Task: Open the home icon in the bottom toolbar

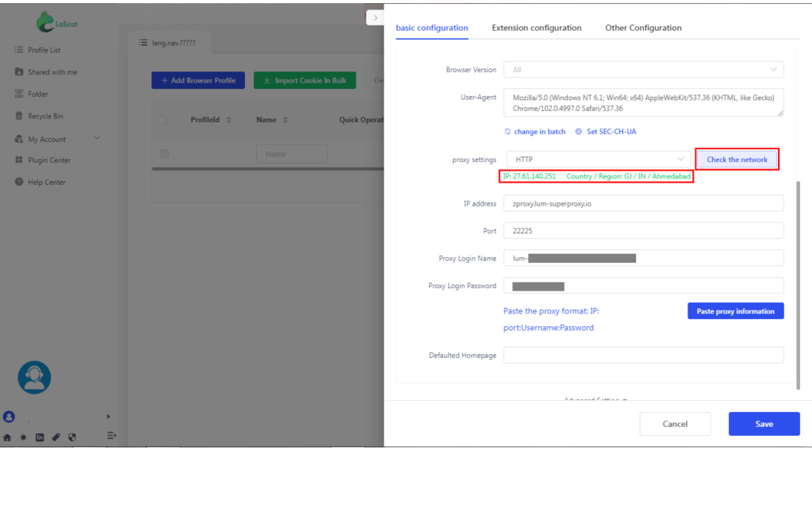Action: (8, 437)
